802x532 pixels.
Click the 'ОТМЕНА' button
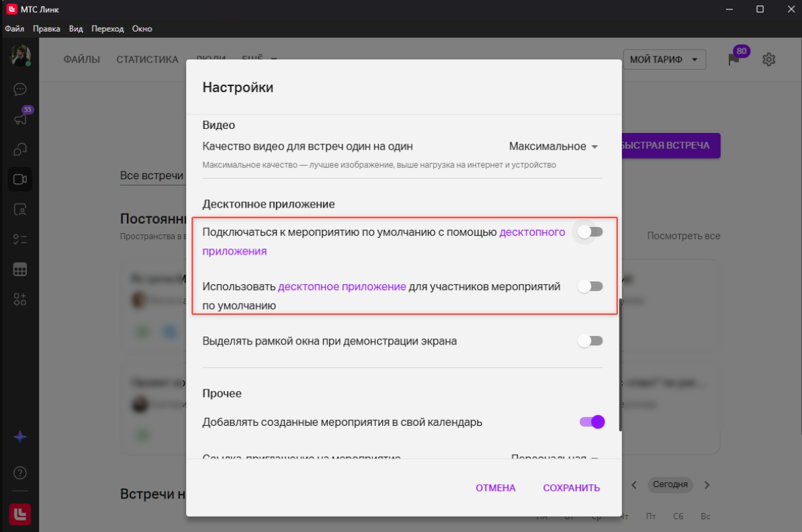pos(496,488)
